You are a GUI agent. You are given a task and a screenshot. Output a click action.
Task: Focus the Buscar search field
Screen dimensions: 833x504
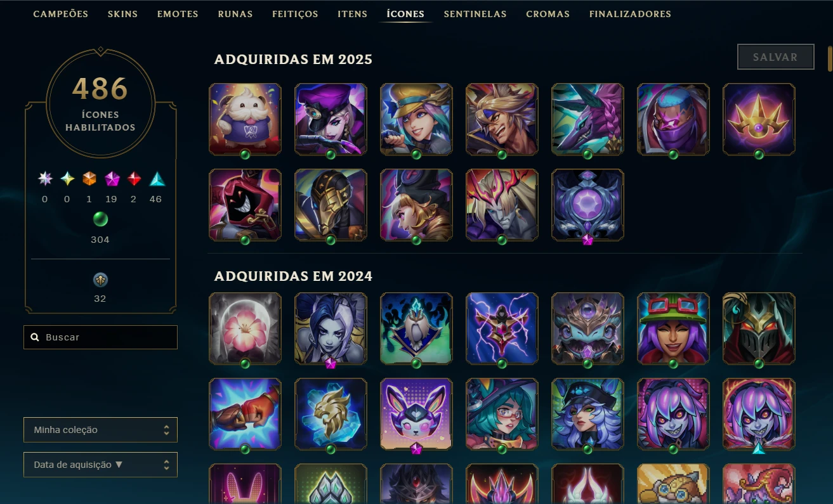100,337
